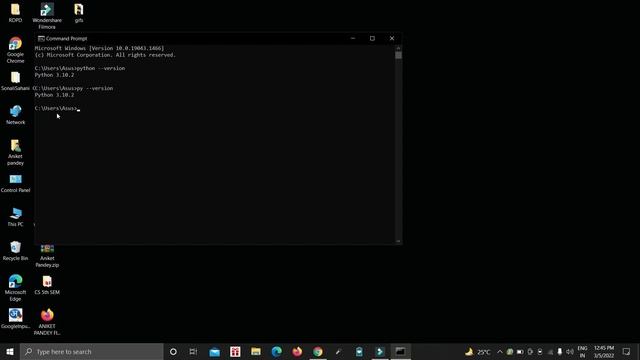The width and height of the screenshot is (640, 360).
Task: Open Aniket pandey user folder
Action: [x=16, y=152]
